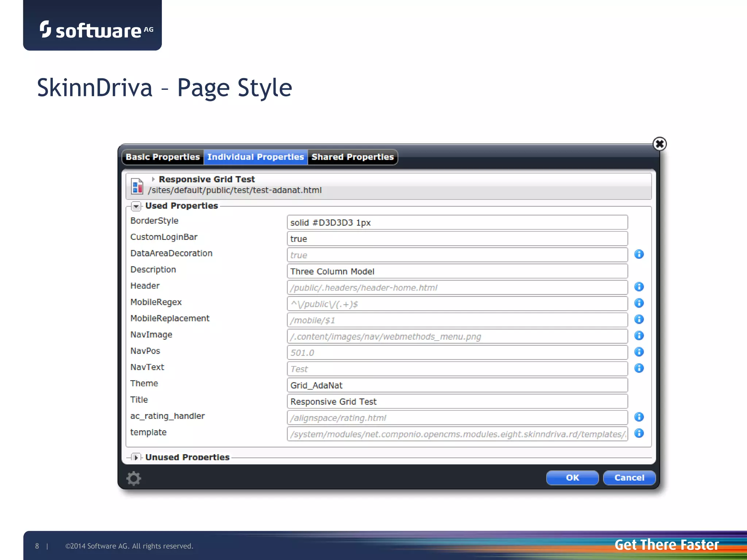The height and width of the screenshot is (560, 747).
Task: Open info icon for DataAreaDecoration property
Action: [x=639, y=254]
